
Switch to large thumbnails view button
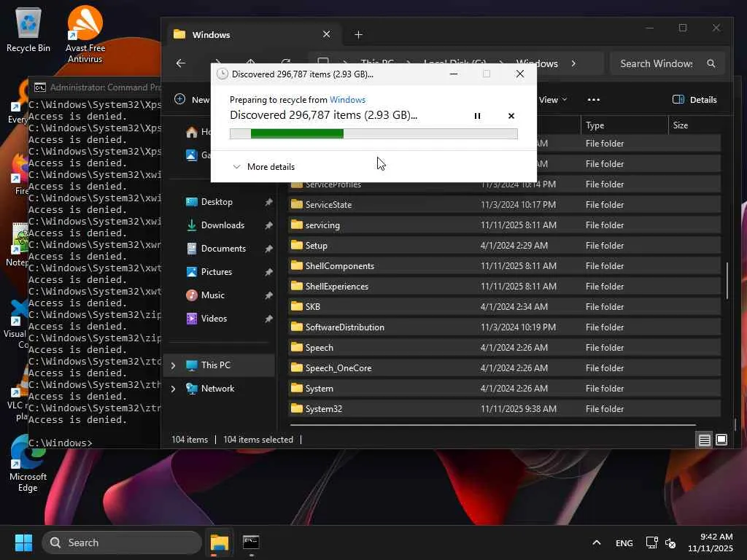(721, 440)
